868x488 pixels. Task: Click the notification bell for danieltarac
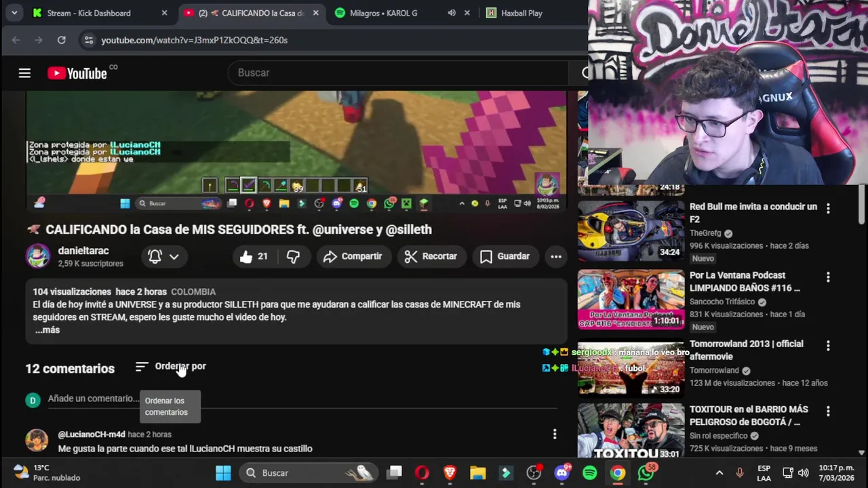(x=155, y=256)
